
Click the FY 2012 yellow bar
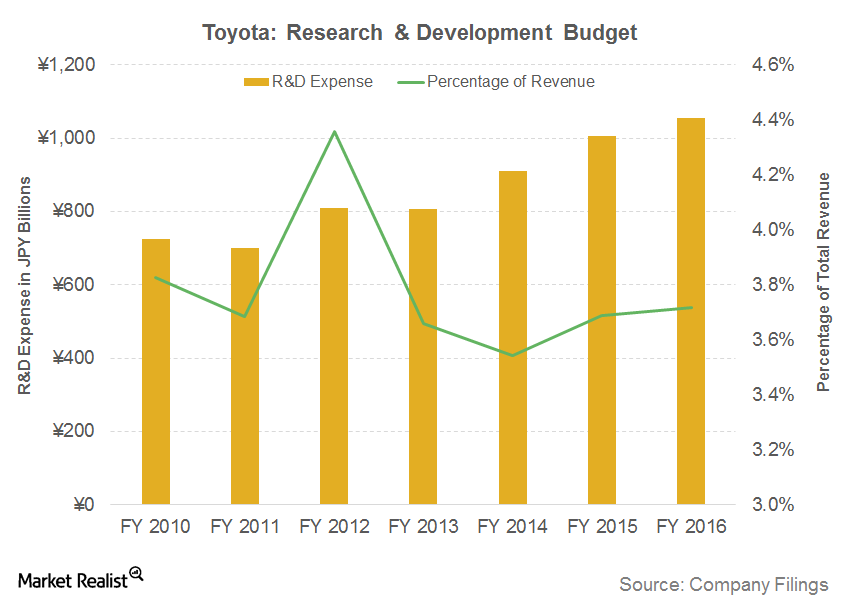[334, 356]
